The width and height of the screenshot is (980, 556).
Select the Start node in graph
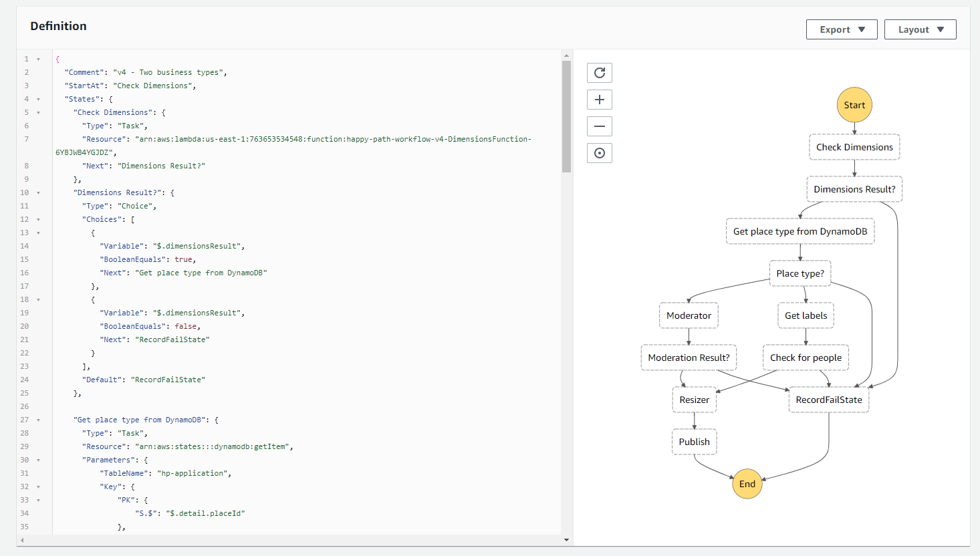pos(854,105)
